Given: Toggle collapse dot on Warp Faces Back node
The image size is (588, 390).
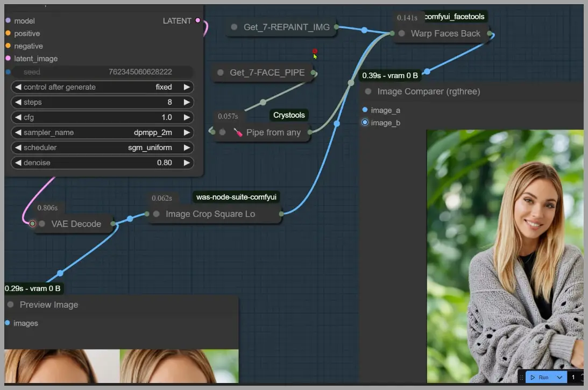Looking at the screenshot, I should [402, 33].
